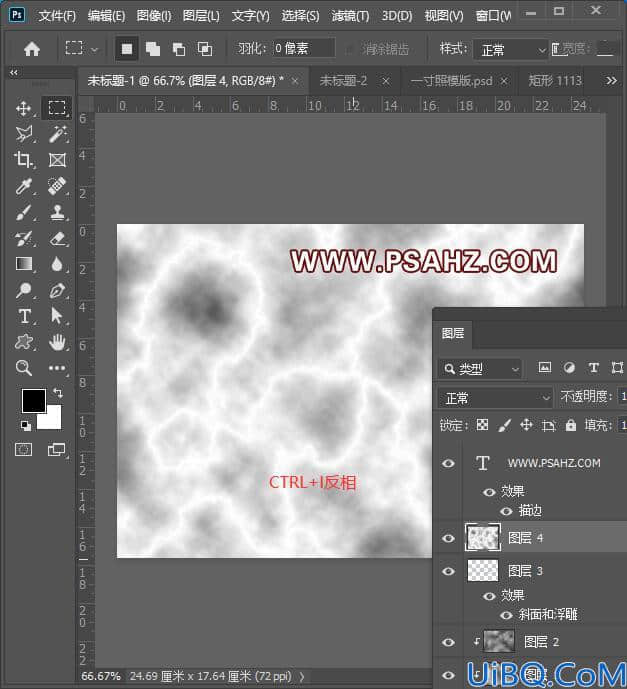Click the 羽化 feather input field

[x=304, y=48]
